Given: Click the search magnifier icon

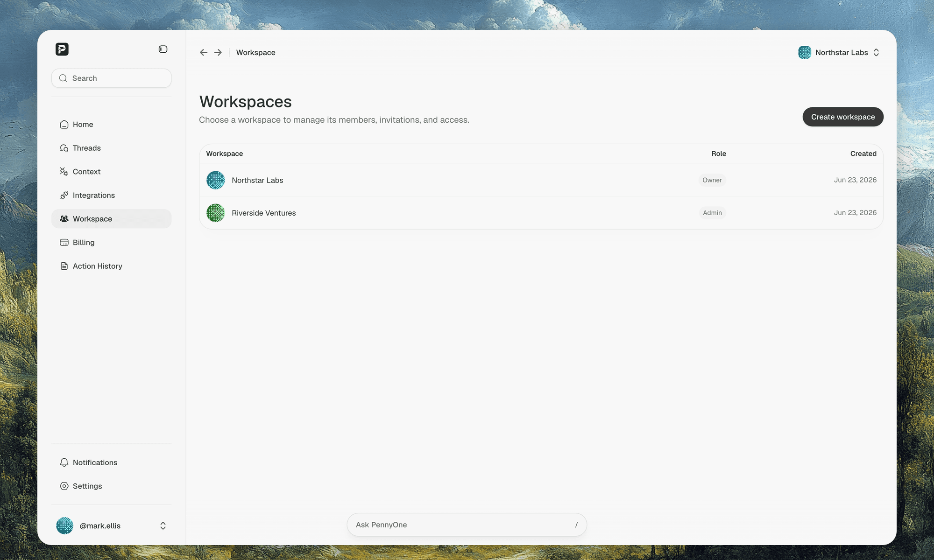Looking at the screenshot, I should click(x=63, y=78).
